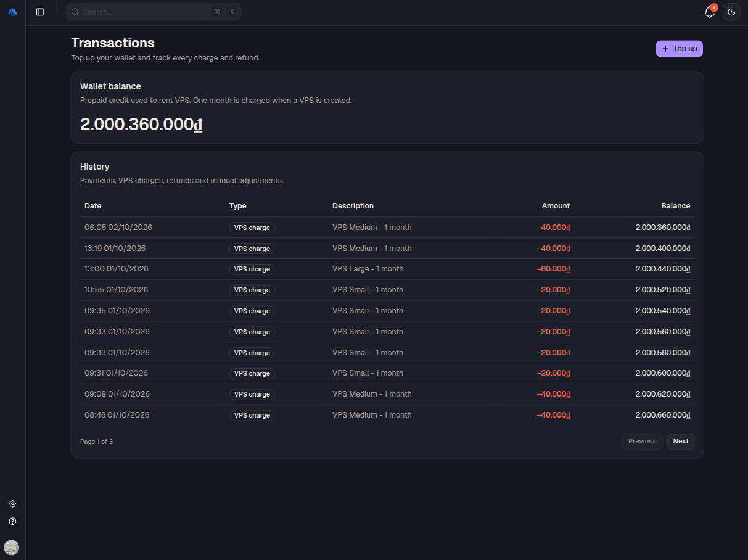This screenshot has width=748, height=560.
Task: Click balance 2.000.440.000₫
Action: pyautogui.click(x=663, y=269)
